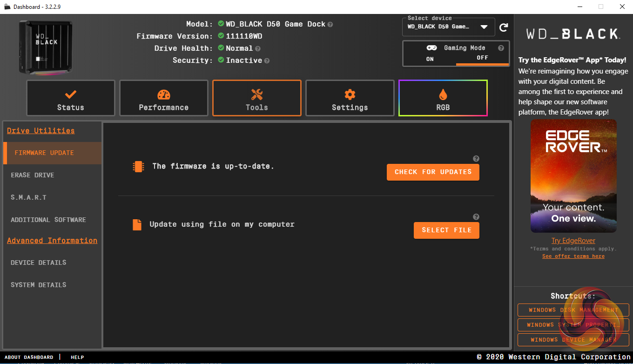Open the S.M.A.R.T section
This screenshot has height=364, width=633.
[x=52, y=198]
